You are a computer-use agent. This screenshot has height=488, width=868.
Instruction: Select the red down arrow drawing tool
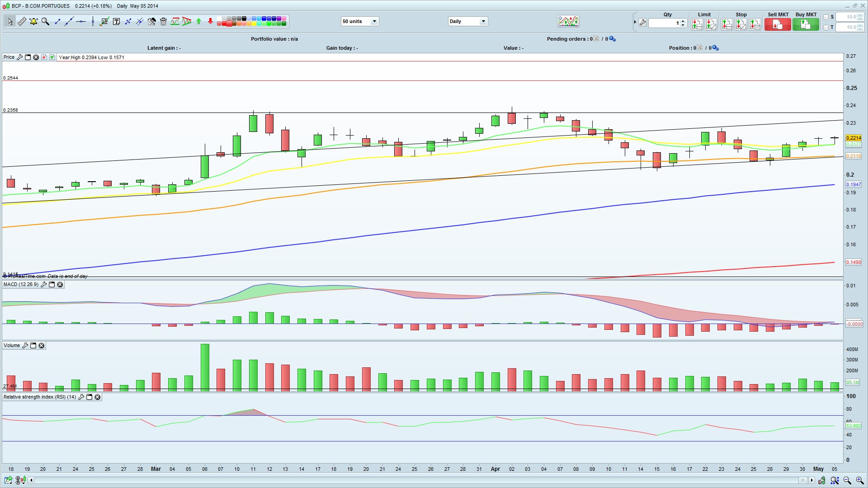pos(210,21)
